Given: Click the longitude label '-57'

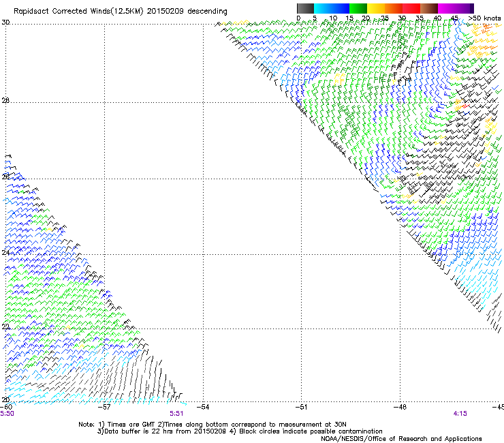Looking at the screenshot, I should pos(104,407).
